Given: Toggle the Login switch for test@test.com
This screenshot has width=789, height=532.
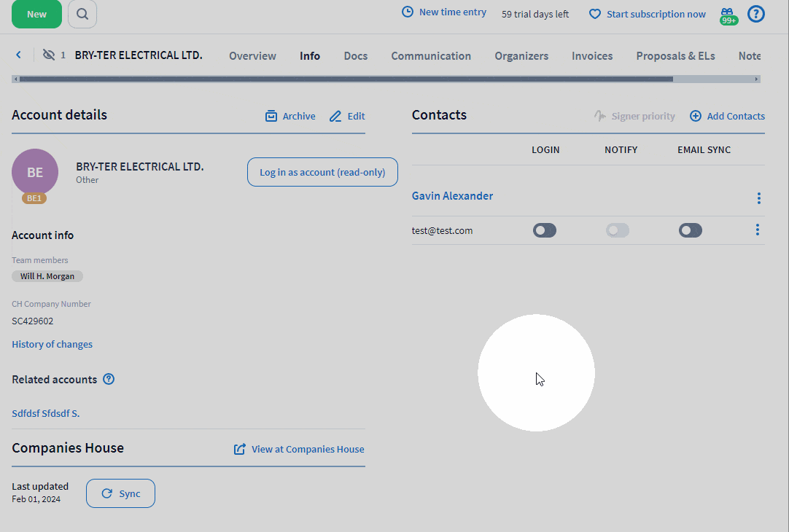Looking at the screenshot, I should click(545, 230).
